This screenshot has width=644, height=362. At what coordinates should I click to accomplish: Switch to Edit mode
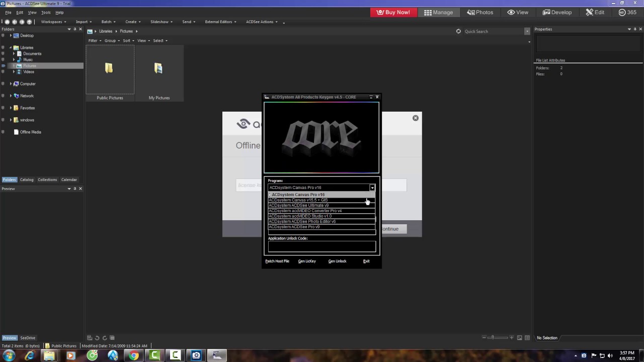[x=595, y=12]
